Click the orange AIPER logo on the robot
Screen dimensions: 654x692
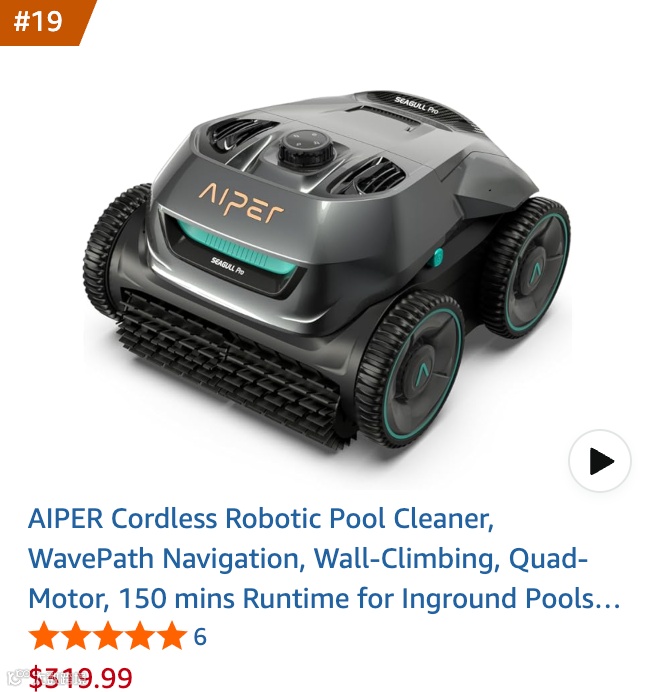point(241,203)
